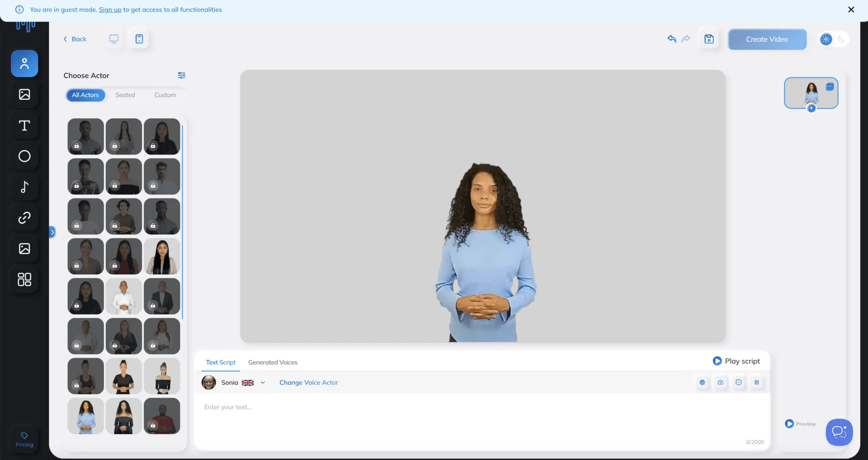The image size is (868, 460).
Task: Switch to the Generated Voices tab
Action: [273, 362]
